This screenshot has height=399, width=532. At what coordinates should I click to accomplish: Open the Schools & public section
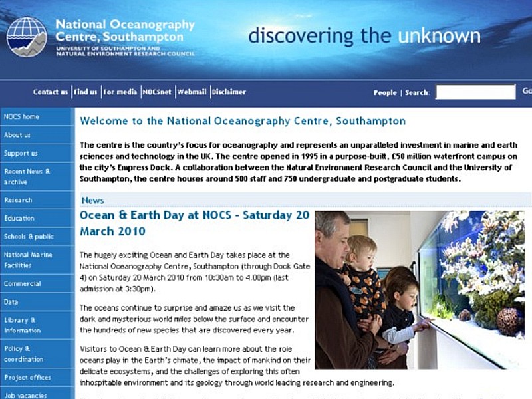tap(37, 237)
